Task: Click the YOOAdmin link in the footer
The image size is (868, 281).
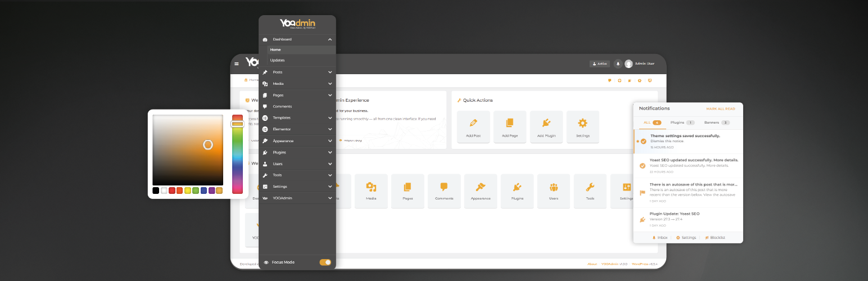Action: [609, 264]
